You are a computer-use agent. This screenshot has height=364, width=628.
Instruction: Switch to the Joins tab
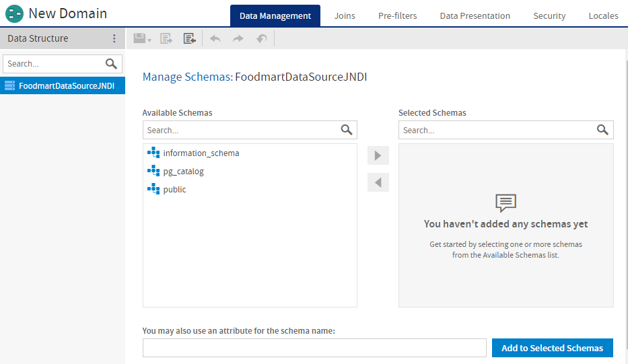coord(345,15)
